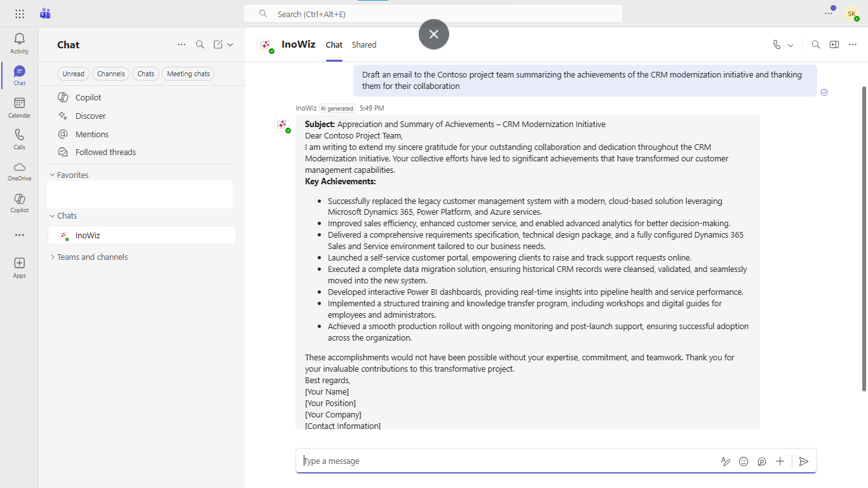Show only Meeting chats

click(187, 73)
